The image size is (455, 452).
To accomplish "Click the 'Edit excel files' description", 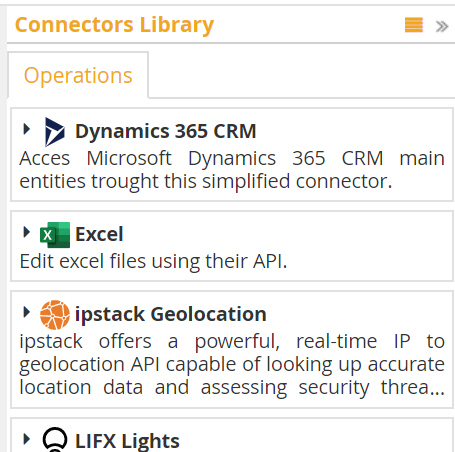I will (153, 261).
